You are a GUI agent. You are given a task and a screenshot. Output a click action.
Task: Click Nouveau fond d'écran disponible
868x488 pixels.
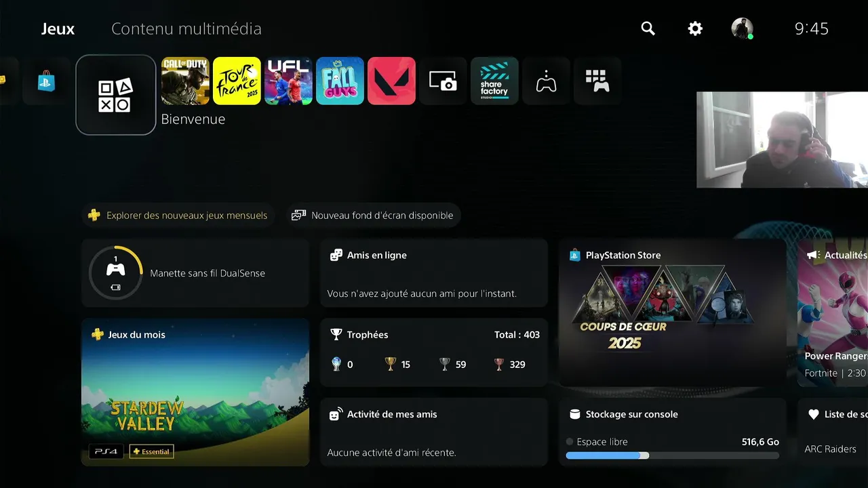point(374,216)
